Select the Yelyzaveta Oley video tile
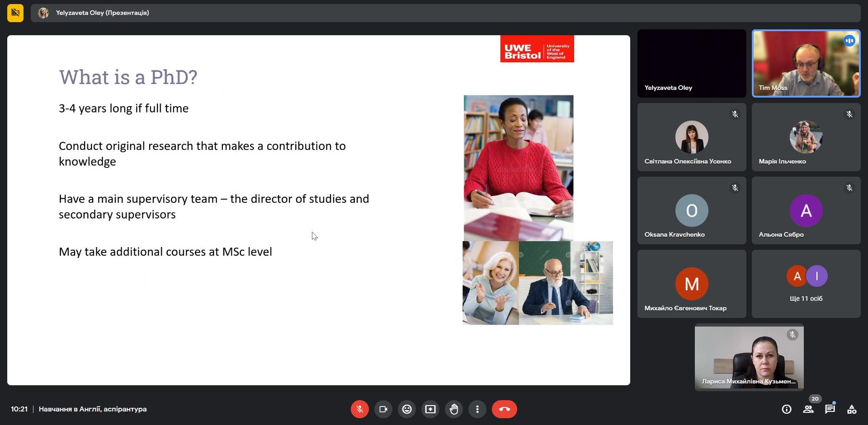868x425 pixels. 692,63
